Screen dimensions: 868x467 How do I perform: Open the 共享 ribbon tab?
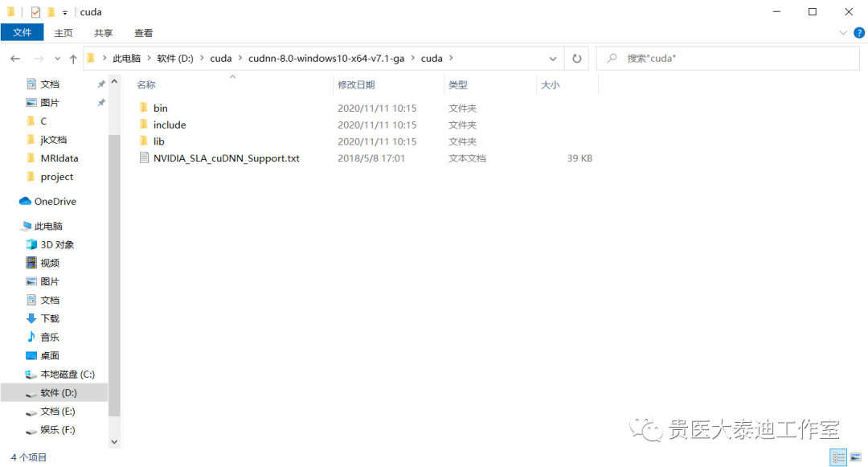[103, 33]
